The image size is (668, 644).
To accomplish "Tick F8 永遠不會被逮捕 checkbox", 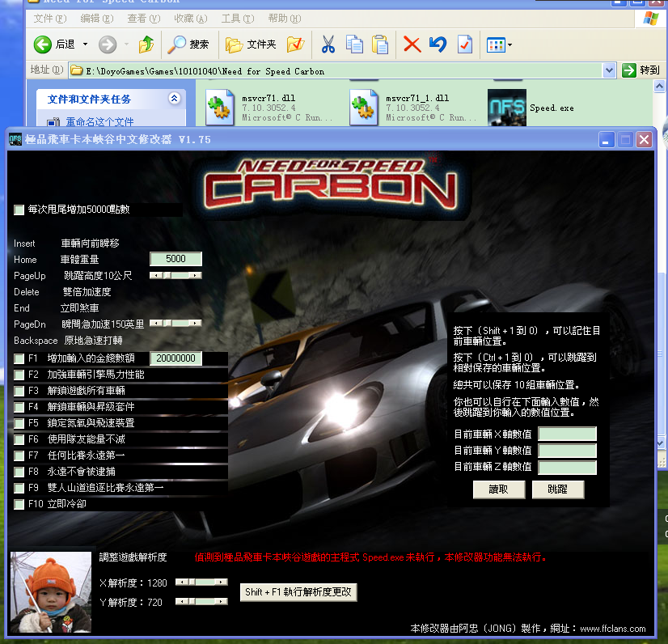I will (19, 472).
